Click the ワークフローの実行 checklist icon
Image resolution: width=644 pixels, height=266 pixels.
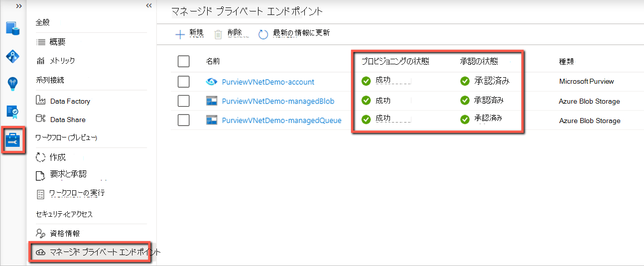tap(41, 193)
